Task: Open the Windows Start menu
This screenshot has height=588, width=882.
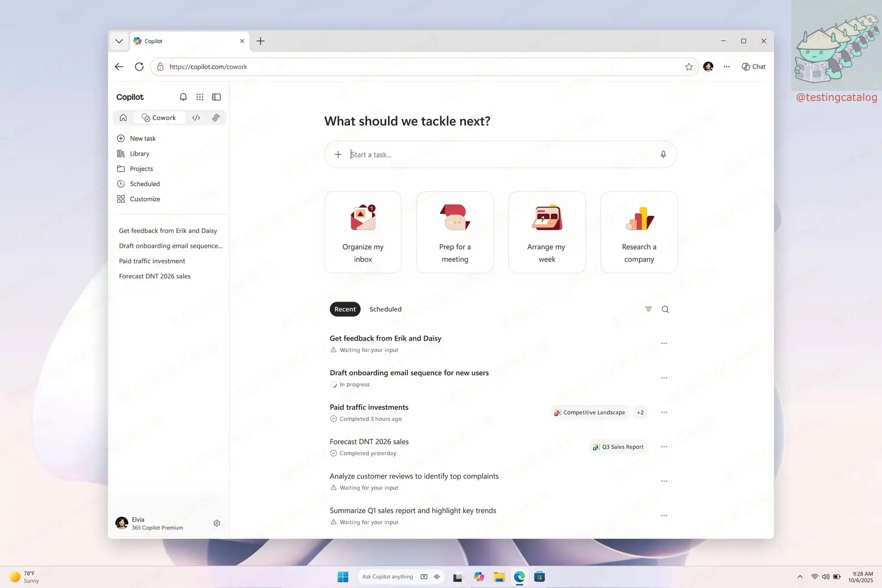Action: click(343, 577)
